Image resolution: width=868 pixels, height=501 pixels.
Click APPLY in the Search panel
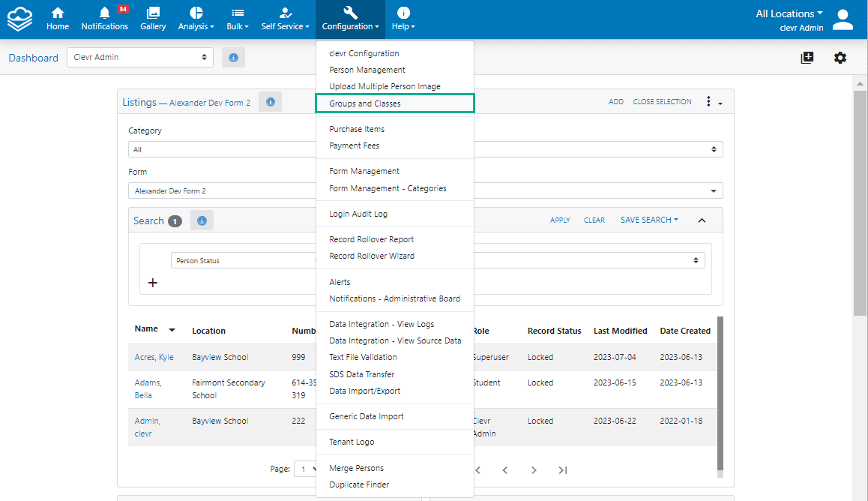click(x=560, y=220)
